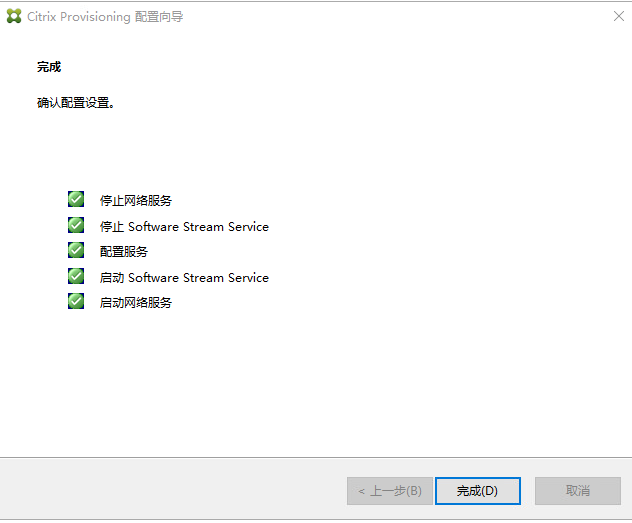Select the 停止网络服务 step label
Viewport: 632px width, 523px height.
tap(135, 200)
